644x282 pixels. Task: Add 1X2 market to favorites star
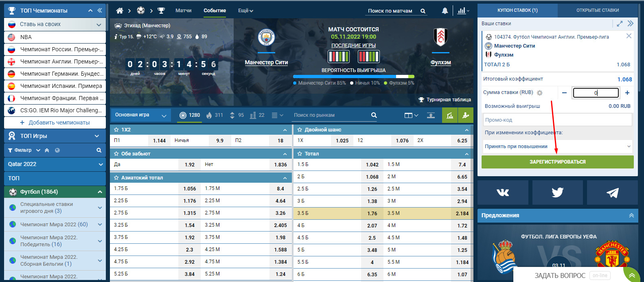116,130
